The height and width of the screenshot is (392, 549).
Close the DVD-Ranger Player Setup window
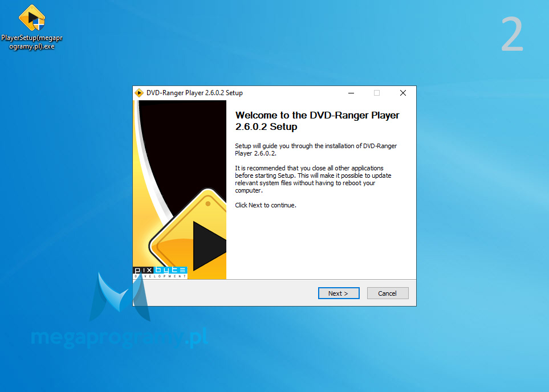(403, 93)
